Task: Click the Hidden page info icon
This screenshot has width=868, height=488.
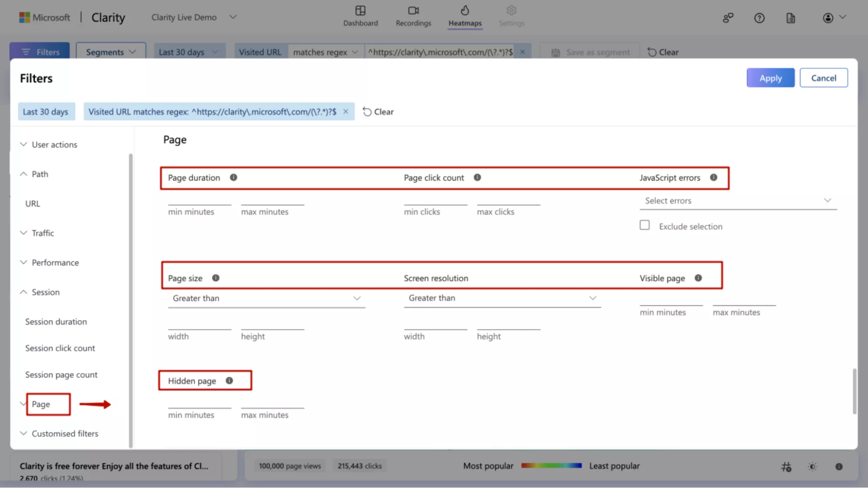Action: coord(229,380)
